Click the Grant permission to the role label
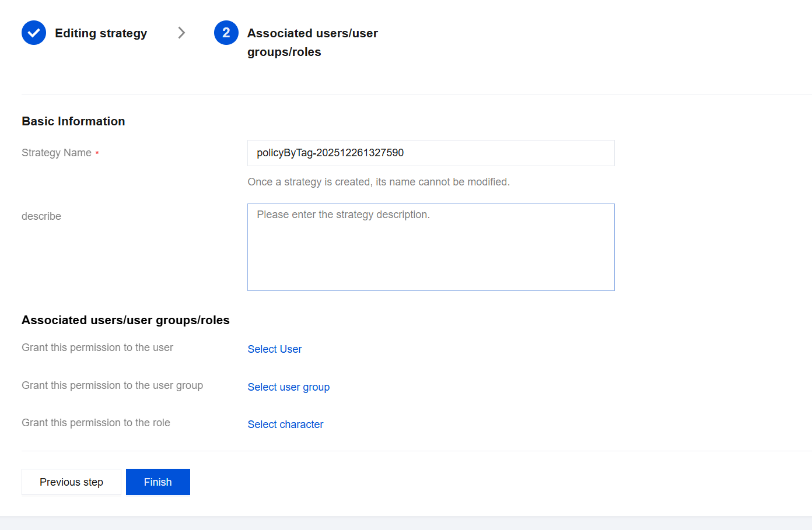The width and height of the screenshot is (812, 530). [x=96, y=423]
